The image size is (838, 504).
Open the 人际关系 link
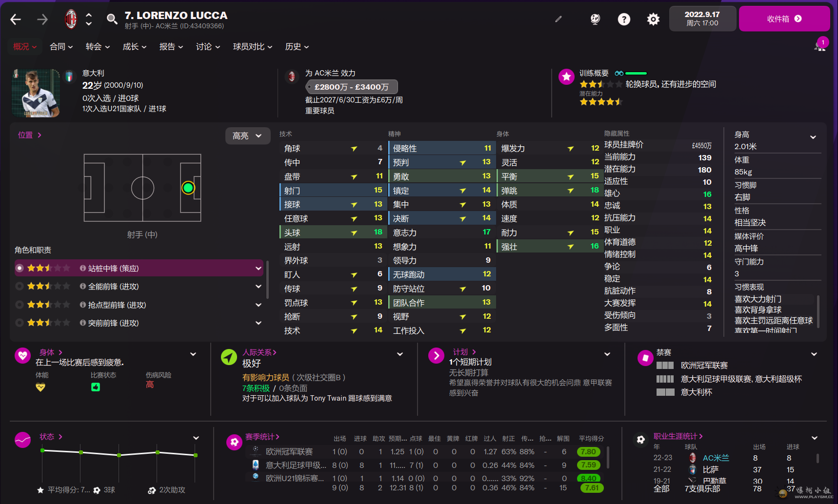click(259, 352)
